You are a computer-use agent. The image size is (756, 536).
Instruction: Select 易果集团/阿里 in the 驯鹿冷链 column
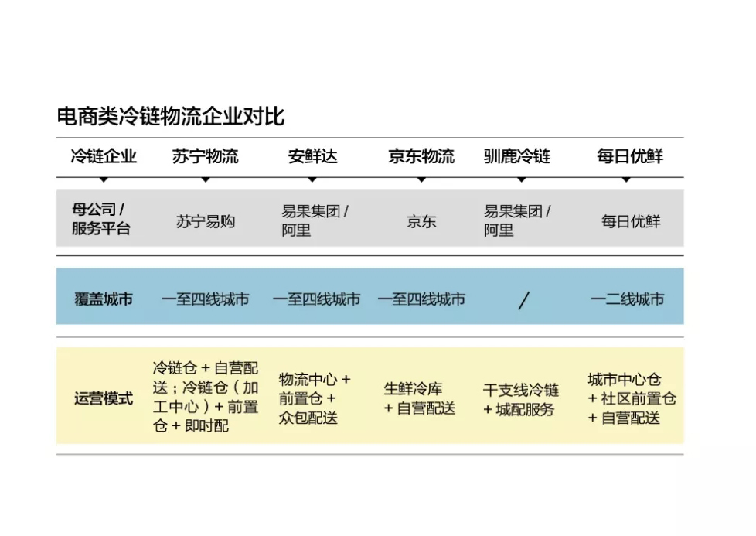point(517,220)
